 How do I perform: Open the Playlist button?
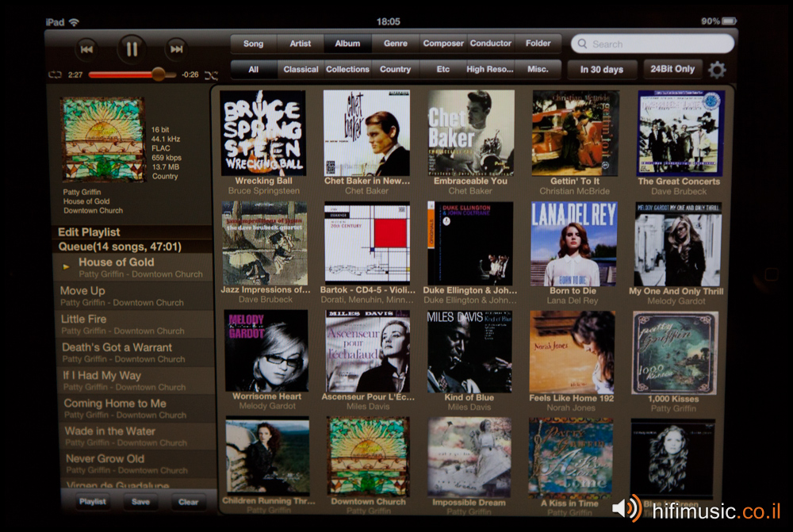coord(93,502)
